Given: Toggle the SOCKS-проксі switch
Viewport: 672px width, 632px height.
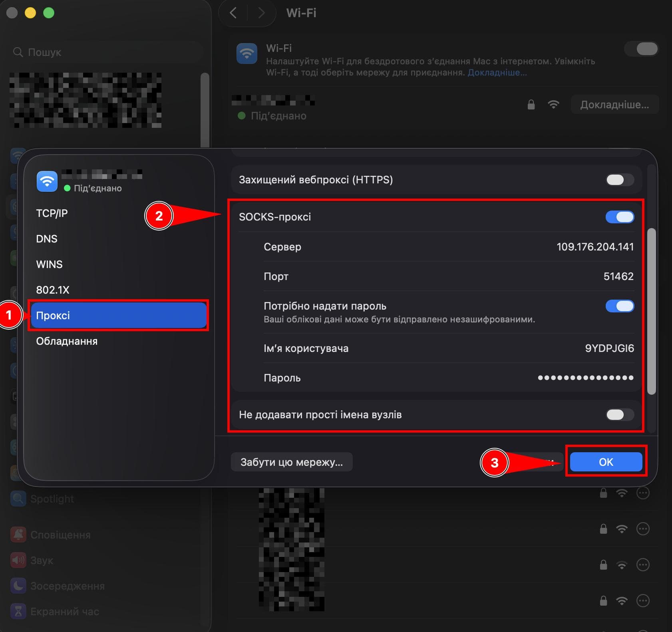Looking at the screenshot, I should coord(620,217).
